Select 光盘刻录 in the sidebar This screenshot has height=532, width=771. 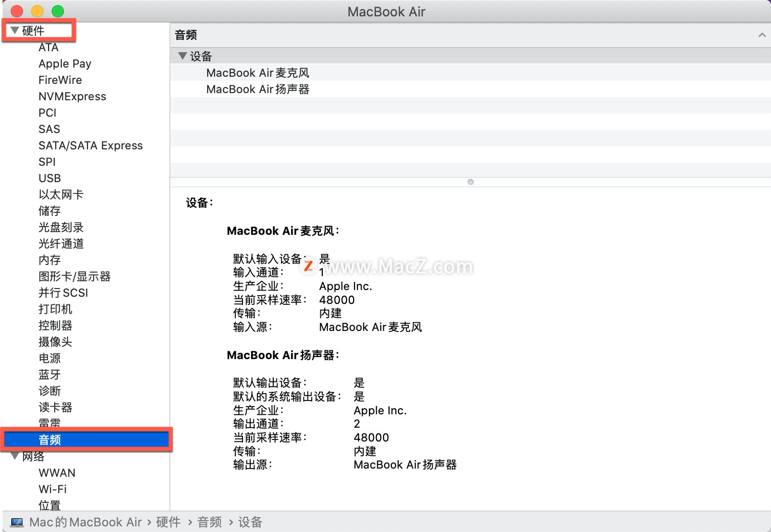tap(61, 227)
